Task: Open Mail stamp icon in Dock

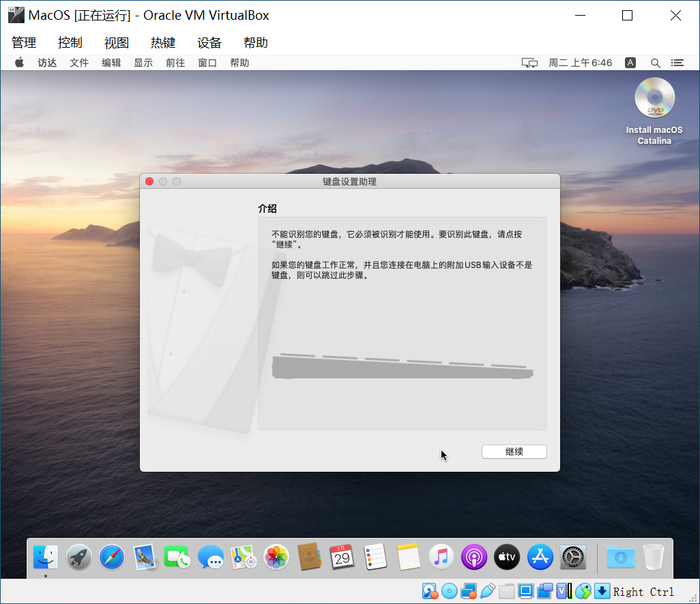Action: 145,558
